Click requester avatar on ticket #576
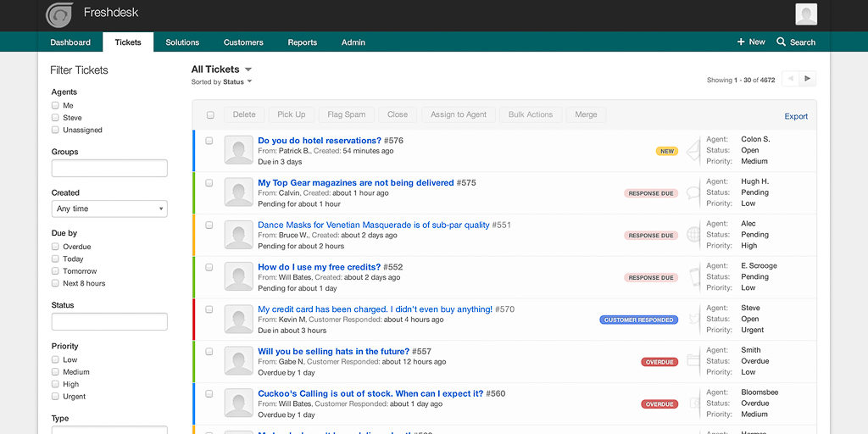The width and height of the screenshot is (868, 434). coord(238,150)
